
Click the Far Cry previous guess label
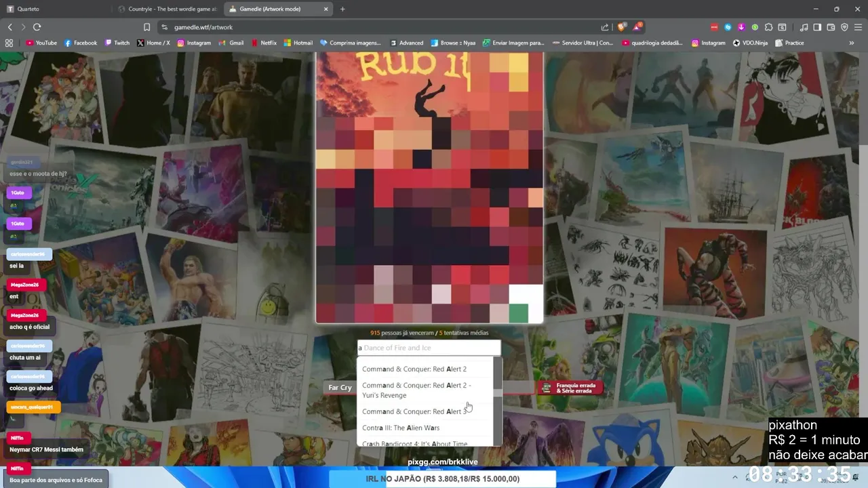tap(340, 388)
